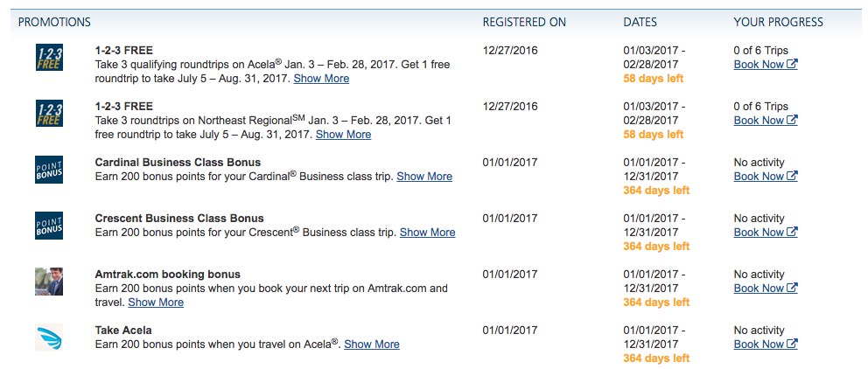Book Now for Cardinal Business Class Bonus
The height and width of the screenshot is (369, 868).
(765, 177)
